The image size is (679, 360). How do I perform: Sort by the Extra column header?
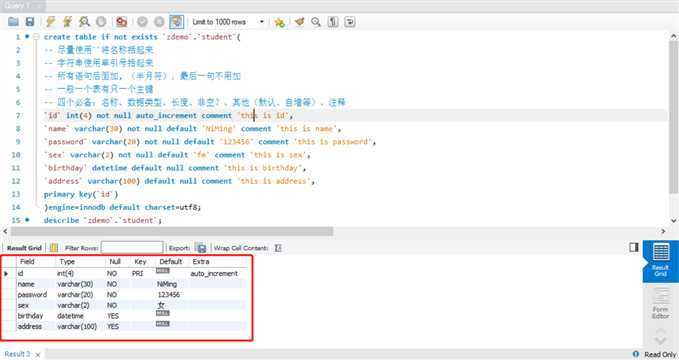(x=201, y=262)
